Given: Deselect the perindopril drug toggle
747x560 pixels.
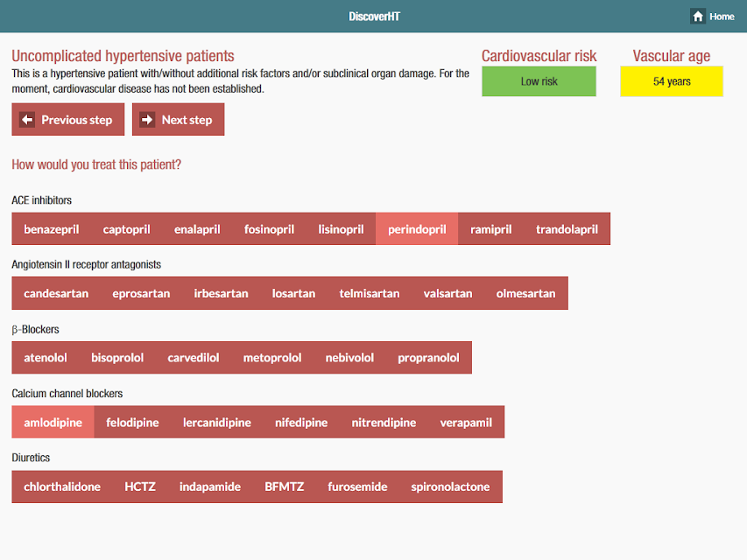Looking at the screenshot, I should [417, 229].
